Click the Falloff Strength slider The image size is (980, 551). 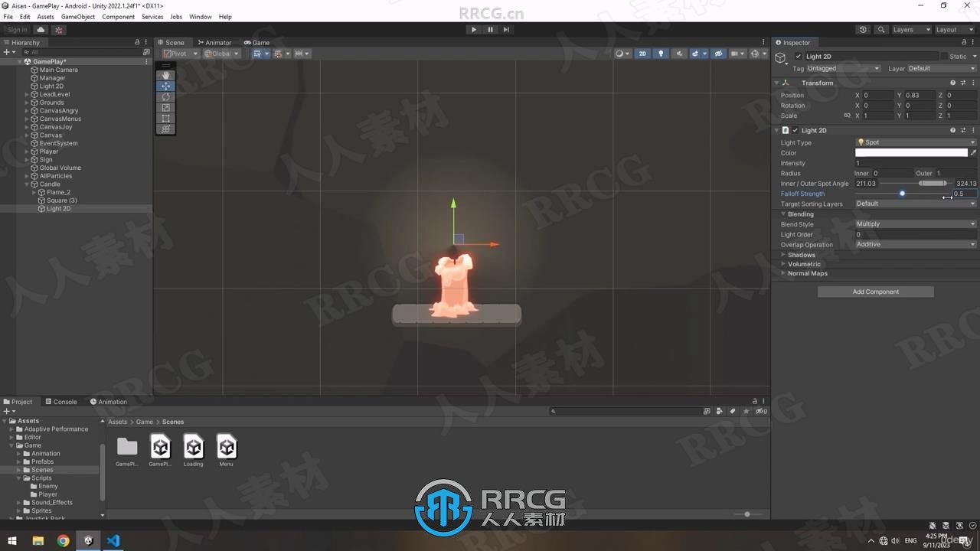click(x=902, y=194)
